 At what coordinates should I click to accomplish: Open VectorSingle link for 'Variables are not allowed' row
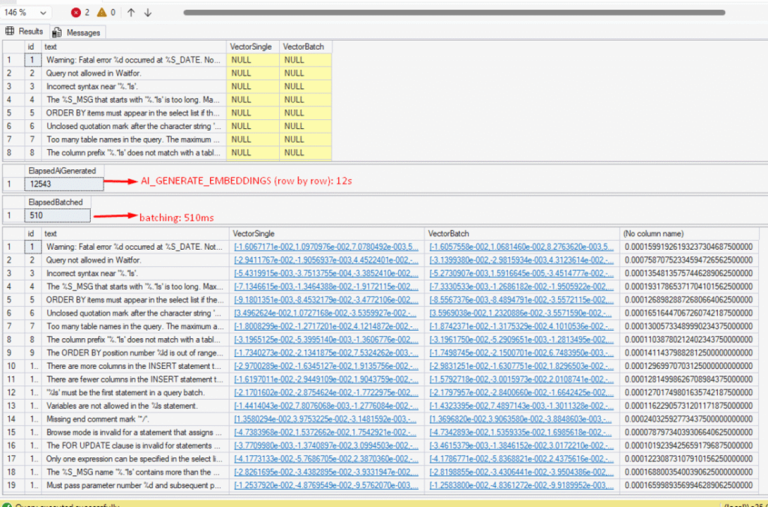(x=326, y=406)
